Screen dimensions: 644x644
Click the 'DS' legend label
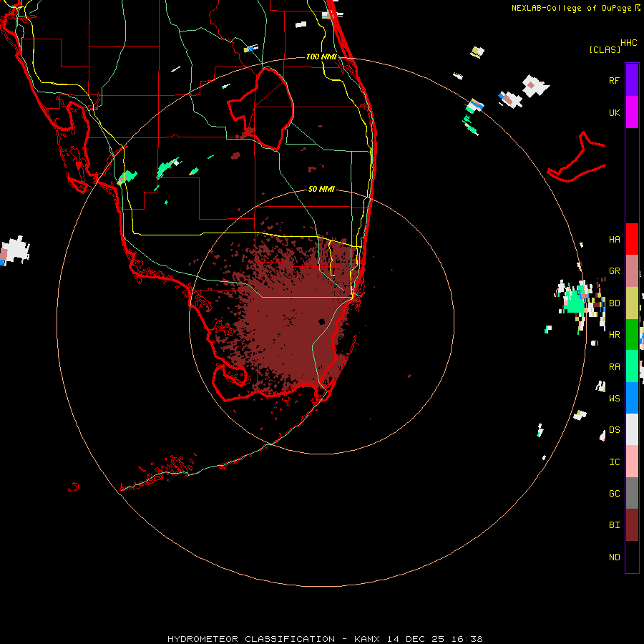pos(614,430)
